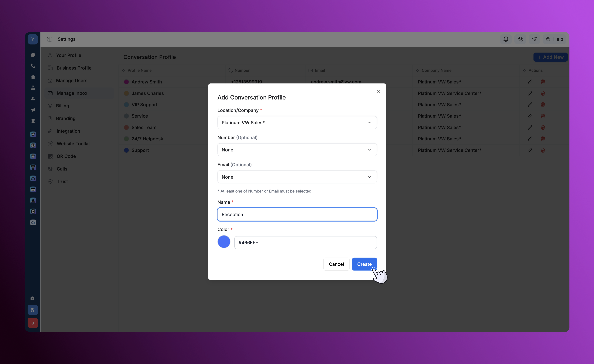Click the Name input field
The image size is (594, 364).
297,214
